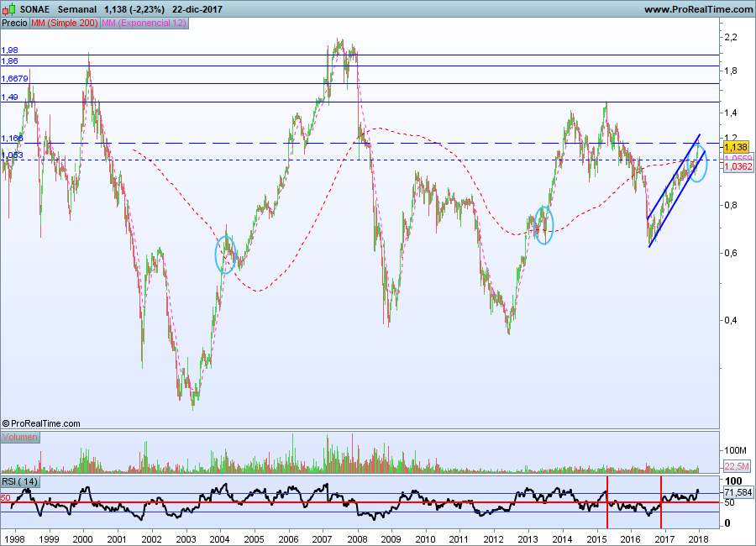The height and width of the screenshot is (546, 756).
Task: Click the 1,053 dotted level label
Action: tap(12, 155)
